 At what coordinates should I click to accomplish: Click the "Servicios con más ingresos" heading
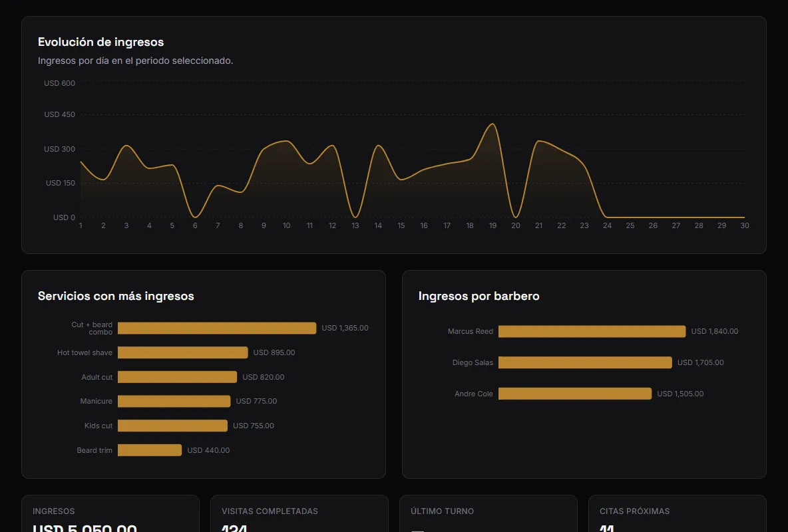tap(116, 296)
